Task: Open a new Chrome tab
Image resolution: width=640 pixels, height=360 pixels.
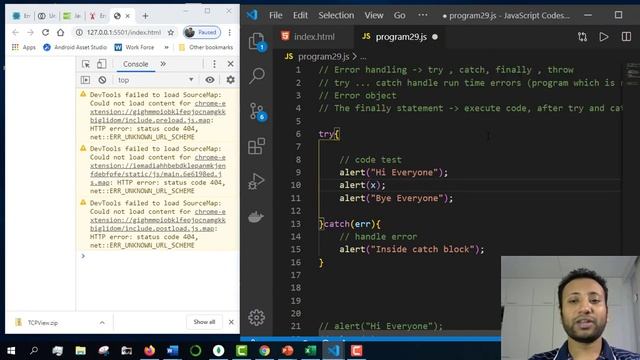Action: (145, 16)
